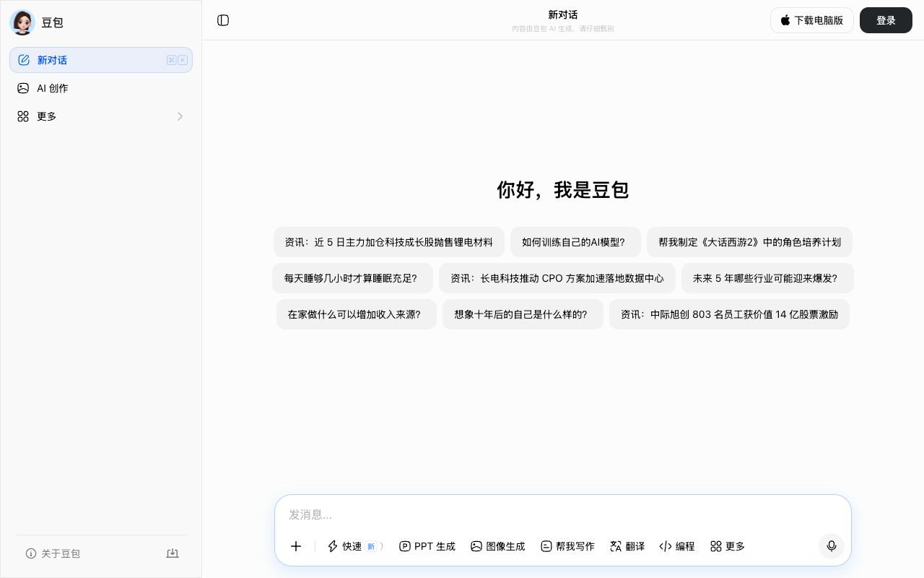Viewport: 924px width, 578px height.
Task: Open the 快速 mode dropdown
Action: tap(355, 546)
